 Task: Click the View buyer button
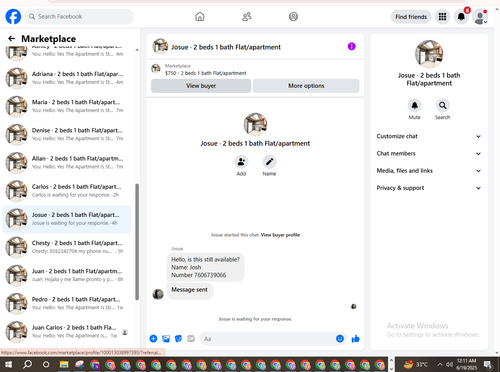point(201,86)
